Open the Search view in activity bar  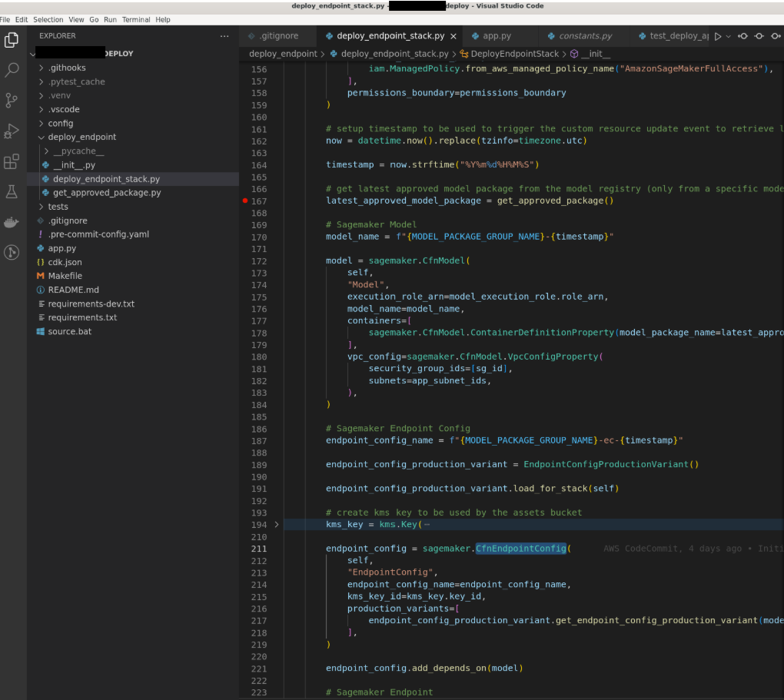tap(12, 70)
